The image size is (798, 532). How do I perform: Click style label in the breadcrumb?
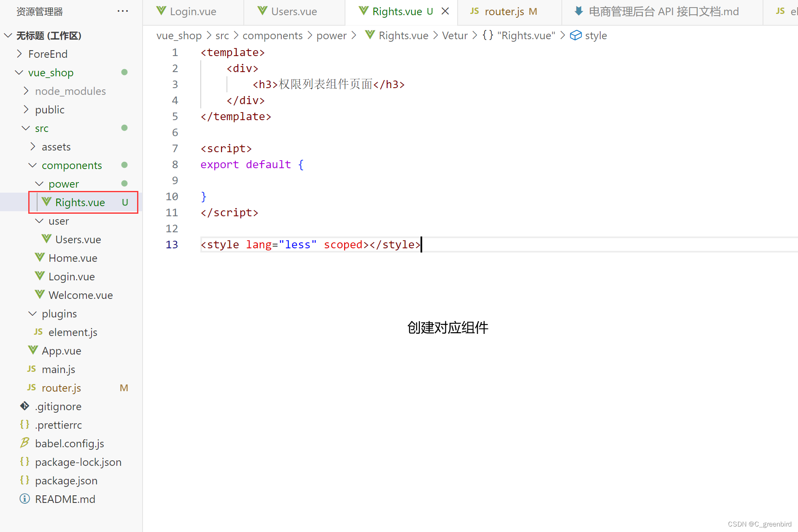pos(596,36)
